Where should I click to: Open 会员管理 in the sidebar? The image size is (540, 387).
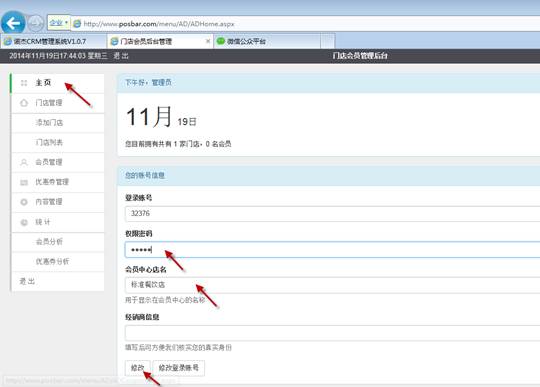[x=58, y=162]
